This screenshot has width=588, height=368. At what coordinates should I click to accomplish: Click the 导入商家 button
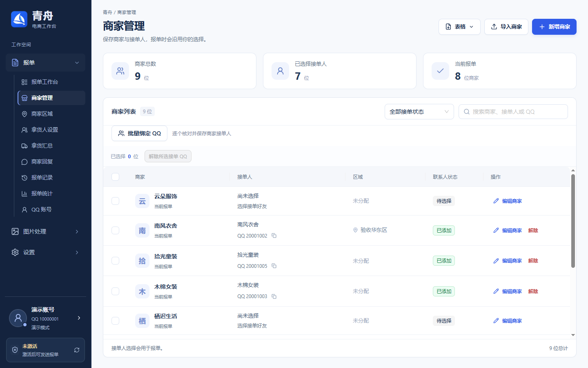(x=506, y=27)
